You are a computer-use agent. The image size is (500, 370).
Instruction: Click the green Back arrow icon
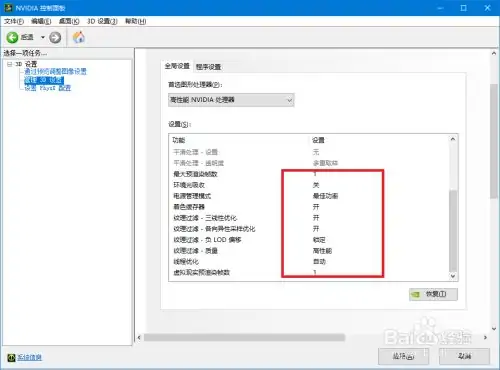click(12, 37)
